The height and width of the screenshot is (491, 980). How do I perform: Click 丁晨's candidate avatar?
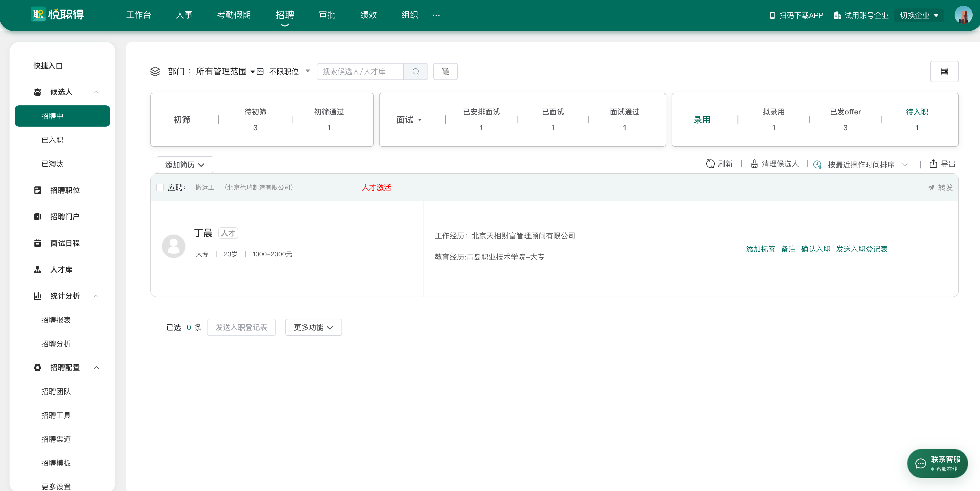(x=173, y=246)
